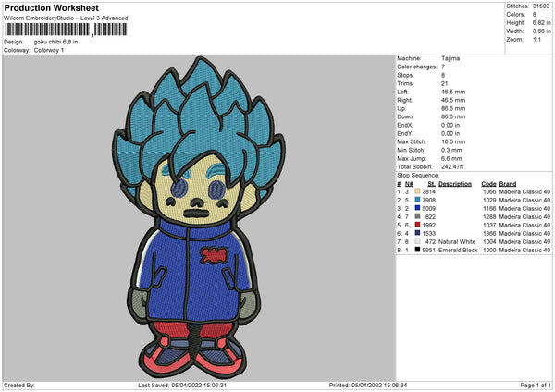This screenshot has width=555, height=392.
Task: Click the Emerald Black color swatch
Action: coord(417,250)
